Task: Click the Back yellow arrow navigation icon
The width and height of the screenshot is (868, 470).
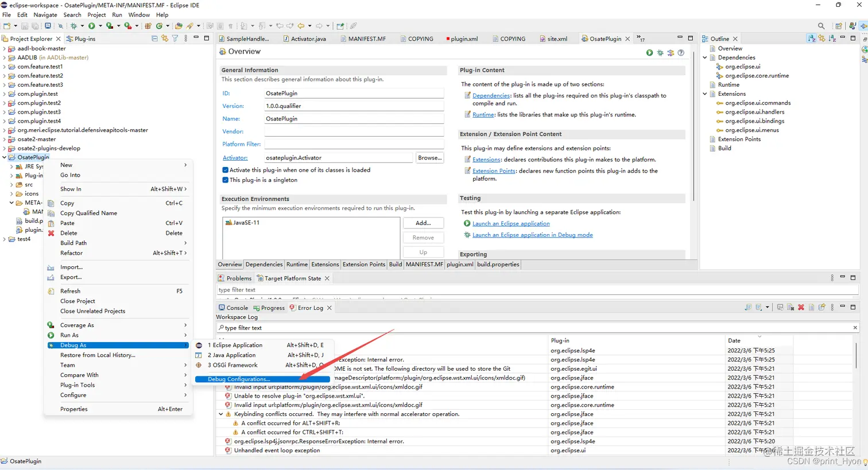Action: pyautogui.click(x=301, y=26)
